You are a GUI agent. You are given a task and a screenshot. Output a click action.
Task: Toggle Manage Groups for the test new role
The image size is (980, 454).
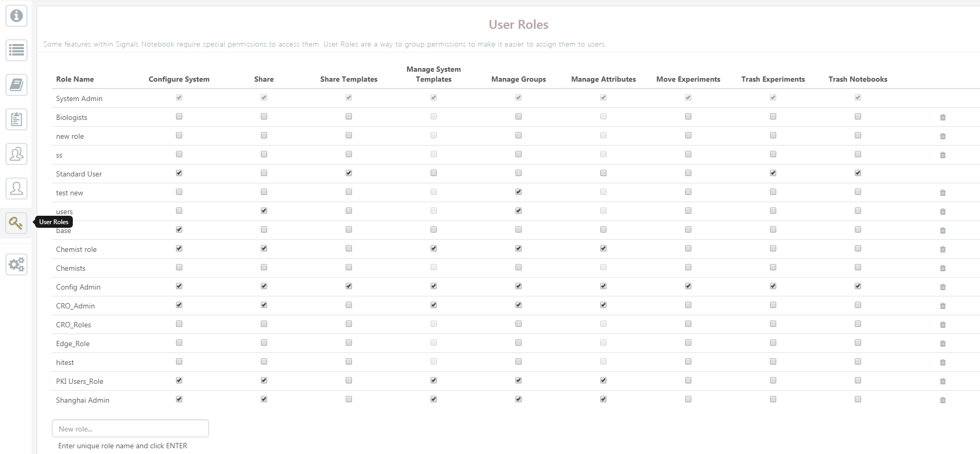click(519, 192)
